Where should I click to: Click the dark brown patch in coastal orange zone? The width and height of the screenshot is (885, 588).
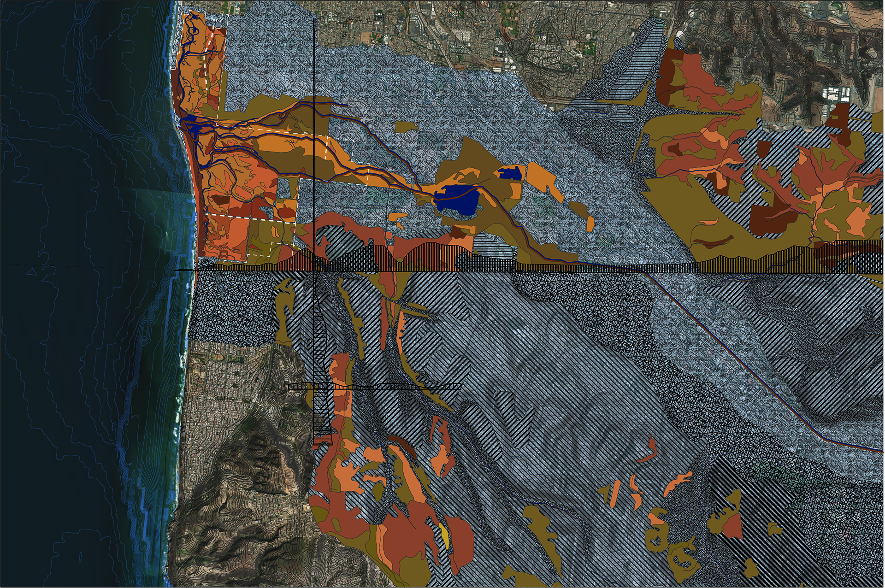[x=220, y=199]
